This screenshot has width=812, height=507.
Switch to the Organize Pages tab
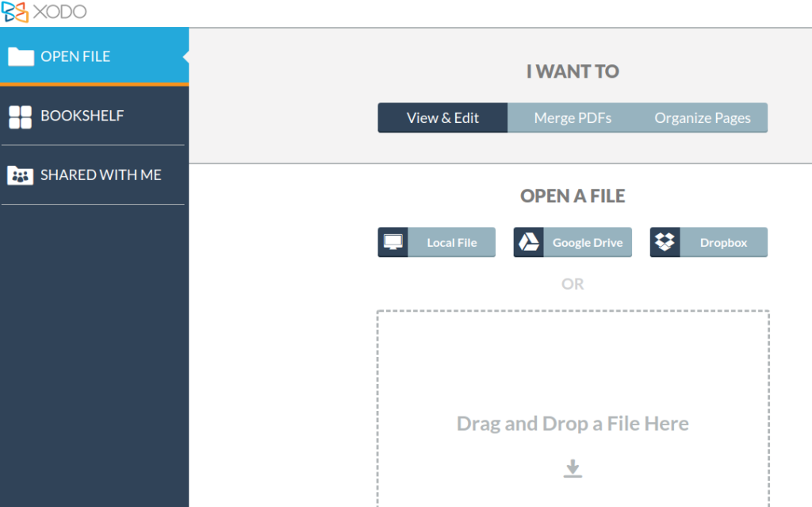tap(703, 117)
